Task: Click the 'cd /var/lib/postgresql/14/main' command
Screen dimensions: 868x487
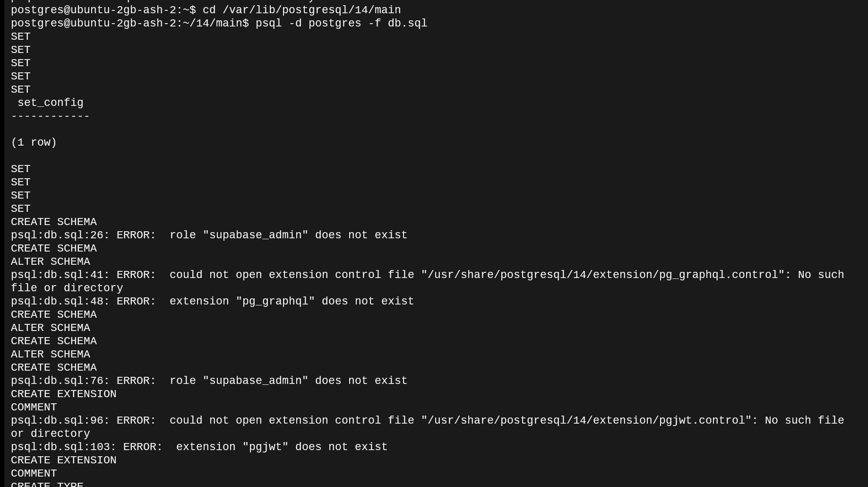Action: (301, 10)
